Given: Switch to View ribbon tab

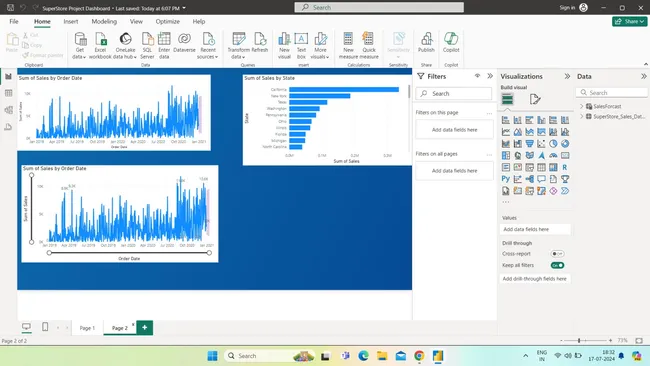Looking at the screenshot, I should 136,22.
